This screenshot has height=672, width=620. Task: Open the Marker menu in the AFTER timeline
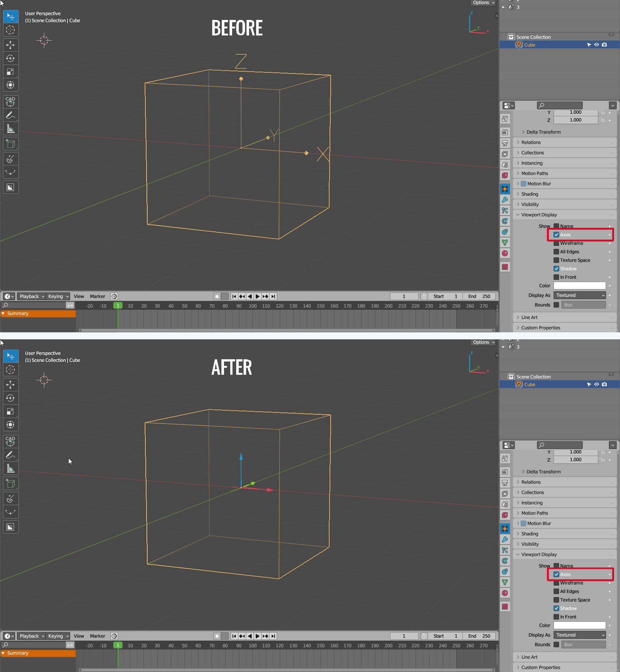pos(97,636)
